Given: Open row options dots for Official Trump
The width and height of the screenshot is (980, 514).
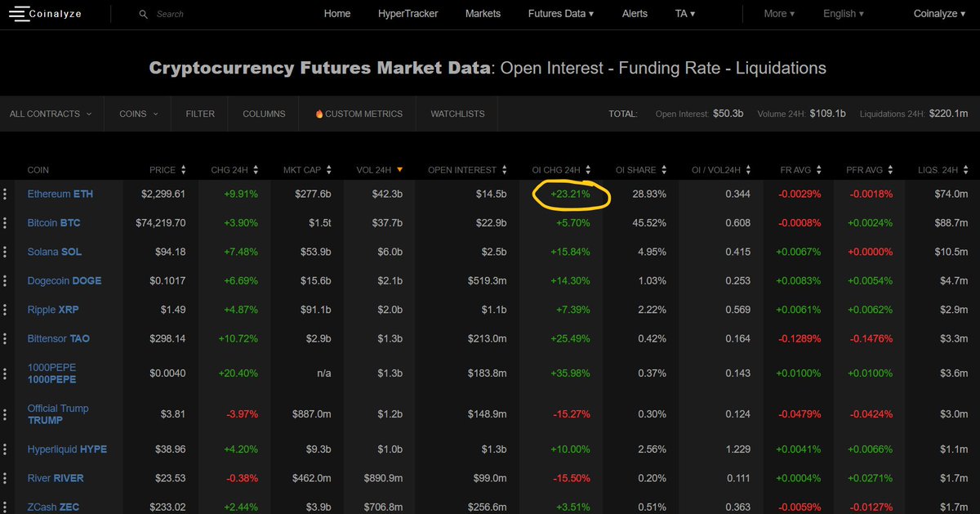Looking at the screenshot, I should pyautogui.click(x=5, y=414).
